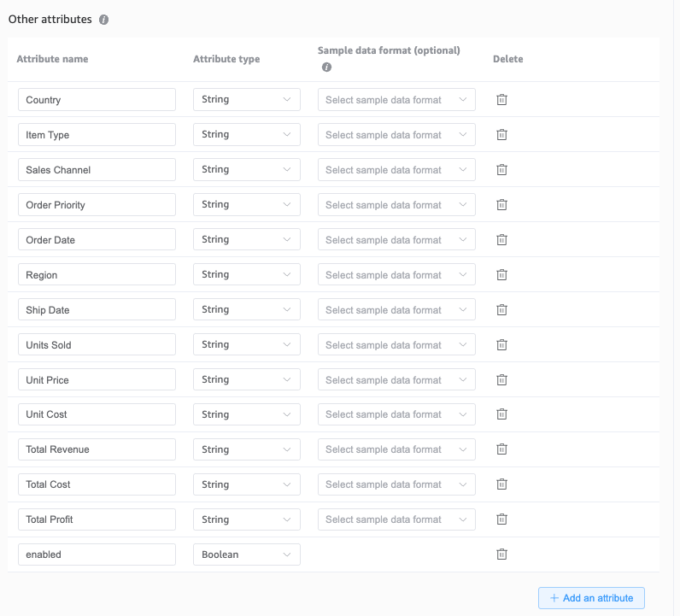This screenshot has height=616, width=680.
Task: Open sample data format for Unit Price
Action: [396, 380]
